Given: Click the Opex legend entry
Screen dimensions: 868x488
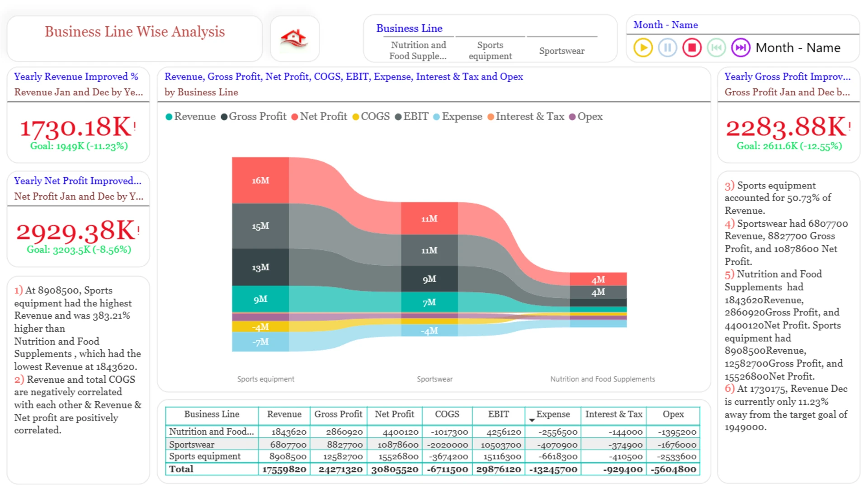Looking at the screenshot, I should coord(585,117).
